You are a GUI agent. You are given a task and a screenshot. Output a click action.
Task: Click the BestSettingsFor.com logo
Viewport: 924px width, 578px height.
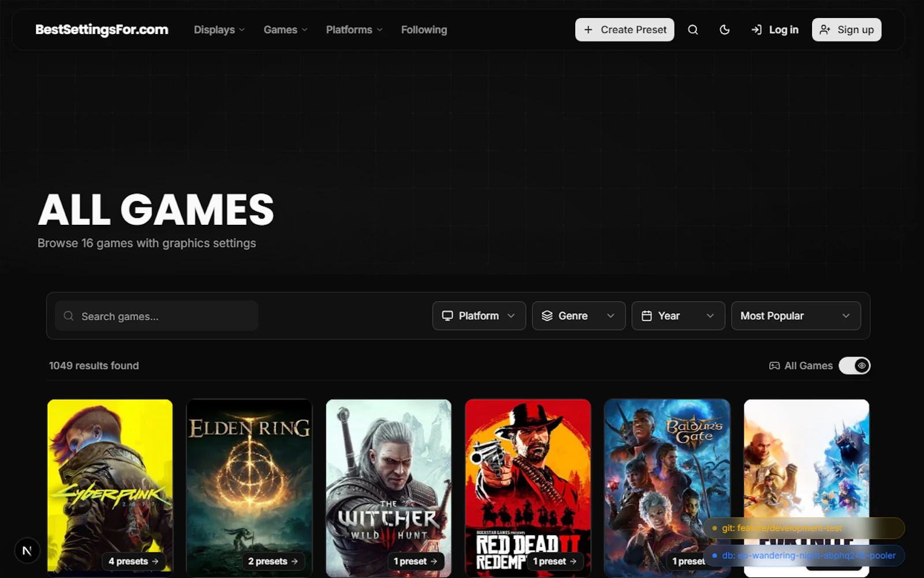pyautogui.click(x=102, y=29)
